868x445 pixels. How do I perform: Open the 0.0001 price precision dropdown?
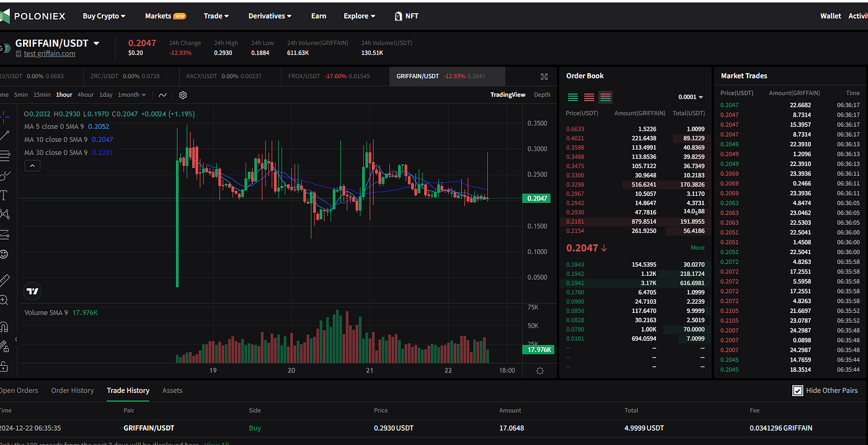click(691, 97)
